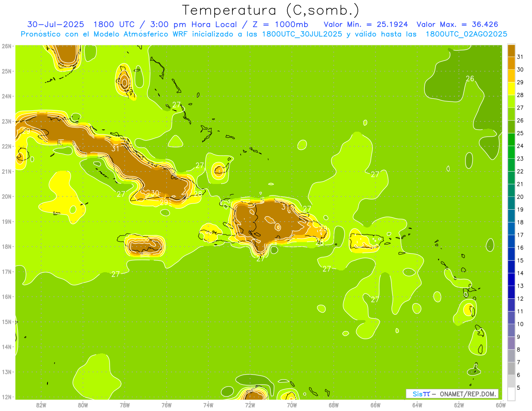This screenshot has height=411, width=532.
Task: Click the ONAMET/REP.DOM. logo box
Action: pos(452,394)
